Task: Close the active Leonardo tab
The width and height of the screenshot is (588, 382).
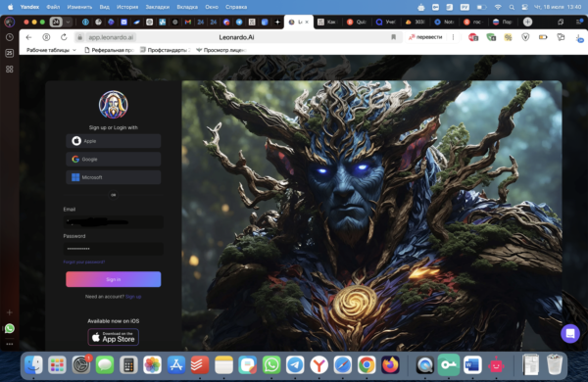Action: pyautogui.click(x=307, y=22)
